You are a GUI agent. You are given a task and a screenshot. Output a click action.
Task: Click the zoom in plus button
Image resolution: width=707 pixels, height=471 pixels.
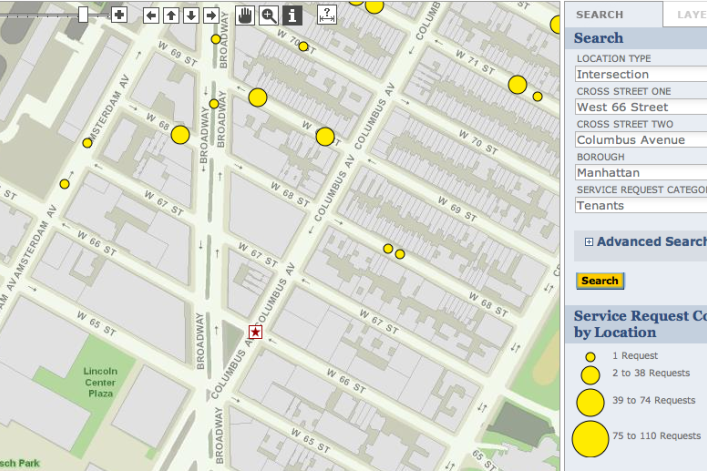119,15
